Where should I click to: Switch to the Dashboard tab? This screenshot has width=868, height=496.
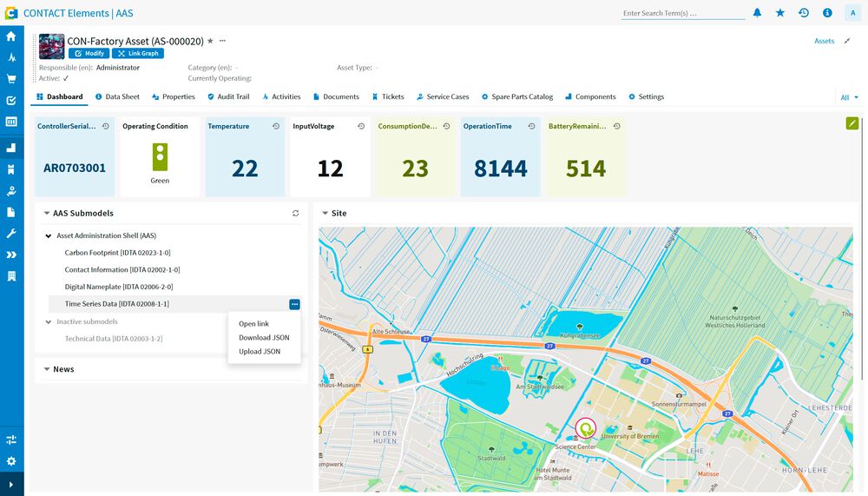tap(59, 96)
